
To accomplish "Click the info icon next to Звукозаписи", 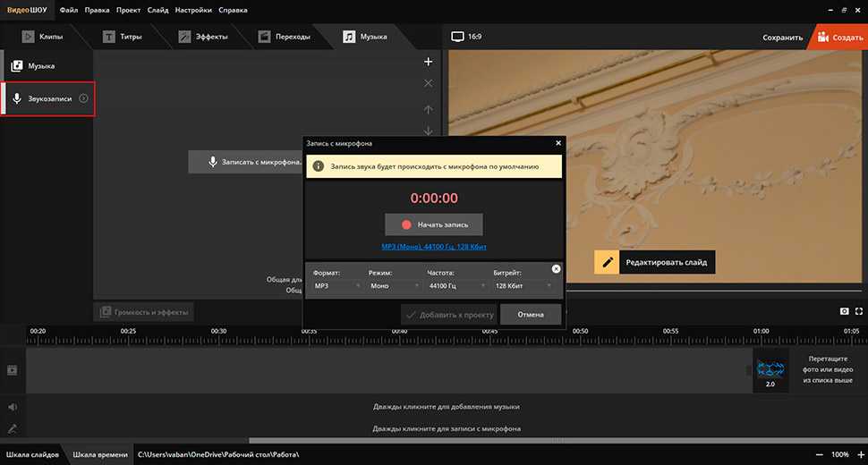I will click(83, 98).
